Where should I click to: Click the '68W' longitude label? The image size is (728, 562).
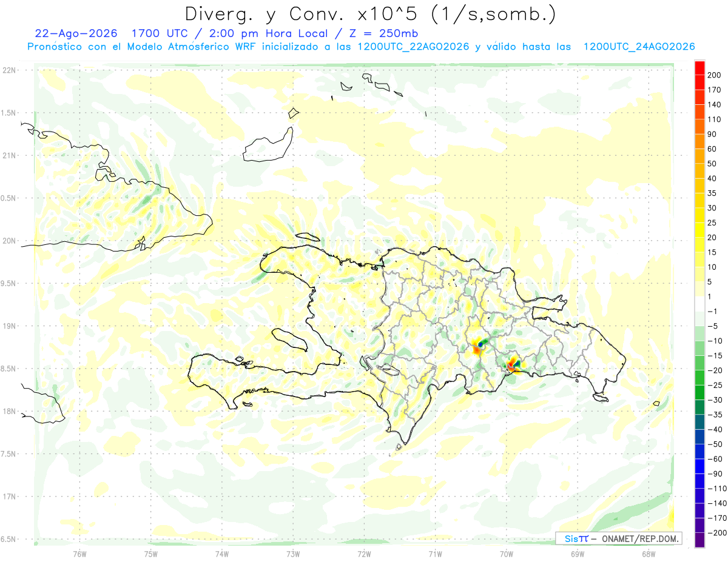(648, 554)
